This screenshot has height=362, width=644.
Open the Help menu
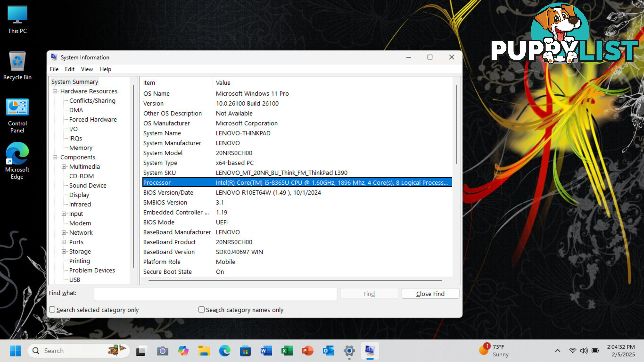[x=105, y=69]
